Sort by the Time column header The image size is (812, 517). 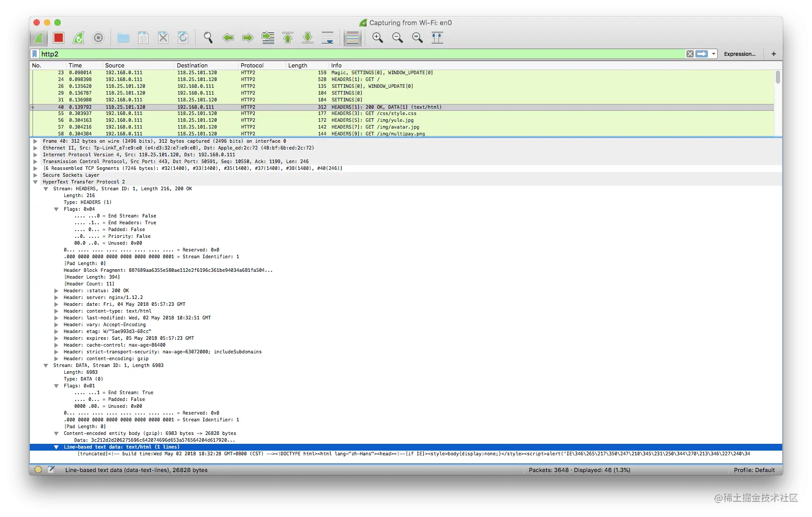pos(85,65)
